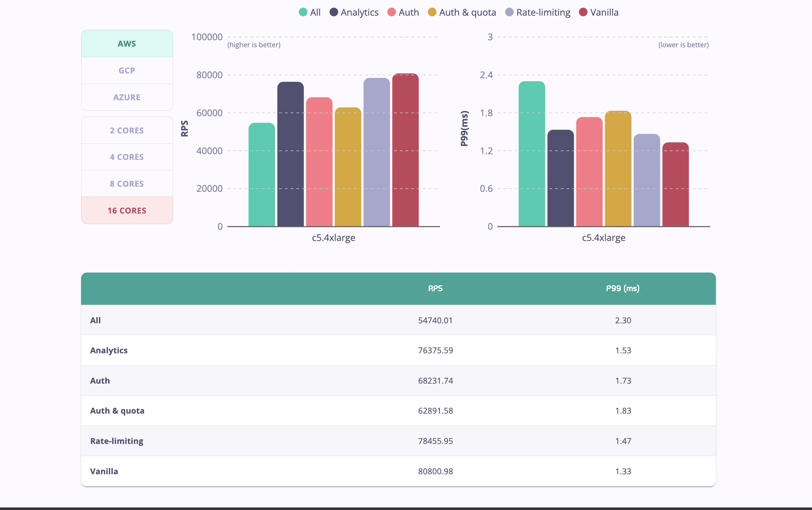Toggle the All series legend dot

[302, 12]
